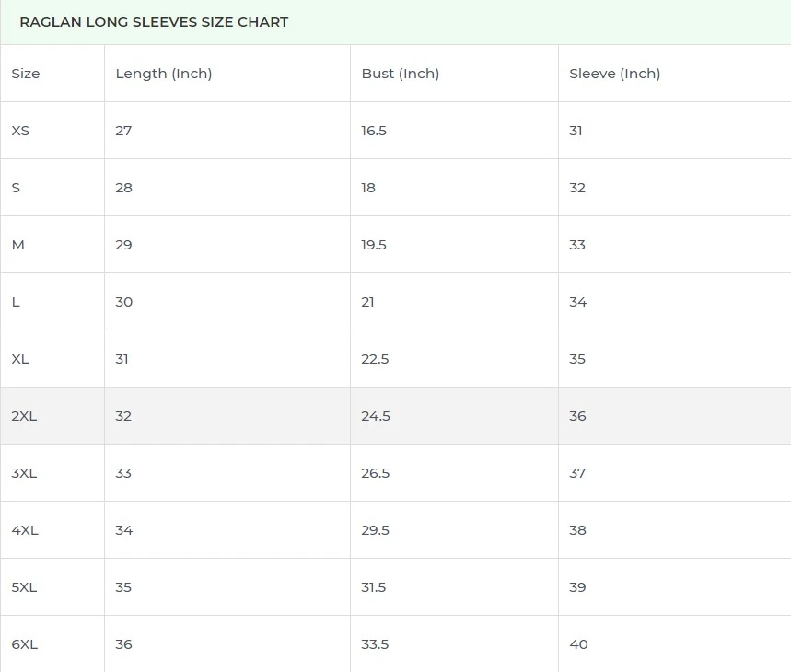The width and height of the screenshot is (791, 672).
Task: Click the XL size row label
Action: coord(20,359)
